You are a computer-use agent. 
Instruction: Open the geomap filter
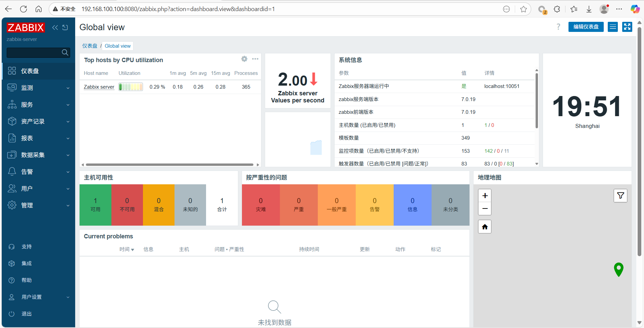pos(621,196)
